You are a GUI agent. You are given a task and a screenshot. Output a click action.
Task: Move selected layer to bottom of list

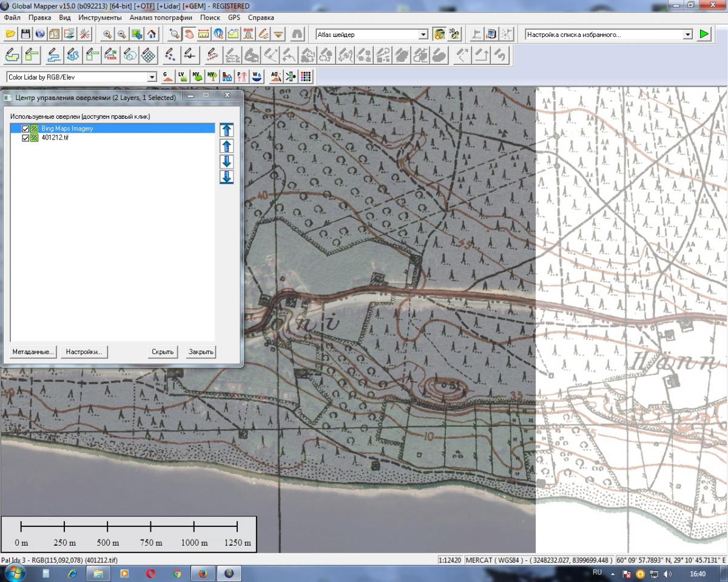(x=226, y=177)
